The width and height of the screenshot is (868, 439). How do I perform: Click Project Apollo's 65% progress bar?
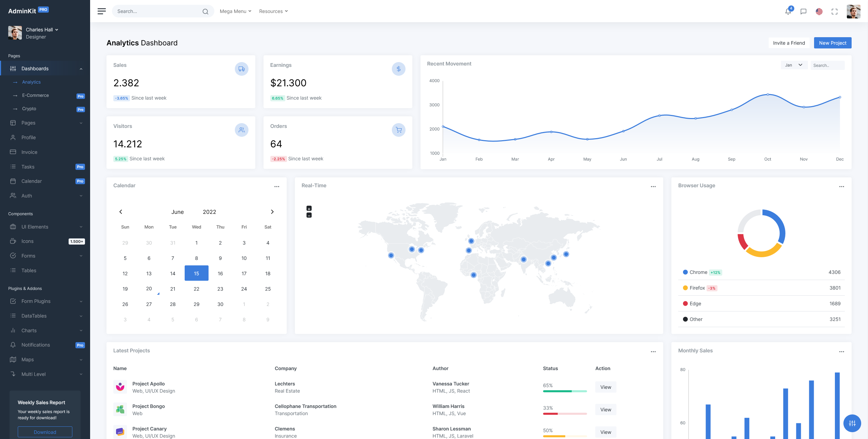(565, 391)
